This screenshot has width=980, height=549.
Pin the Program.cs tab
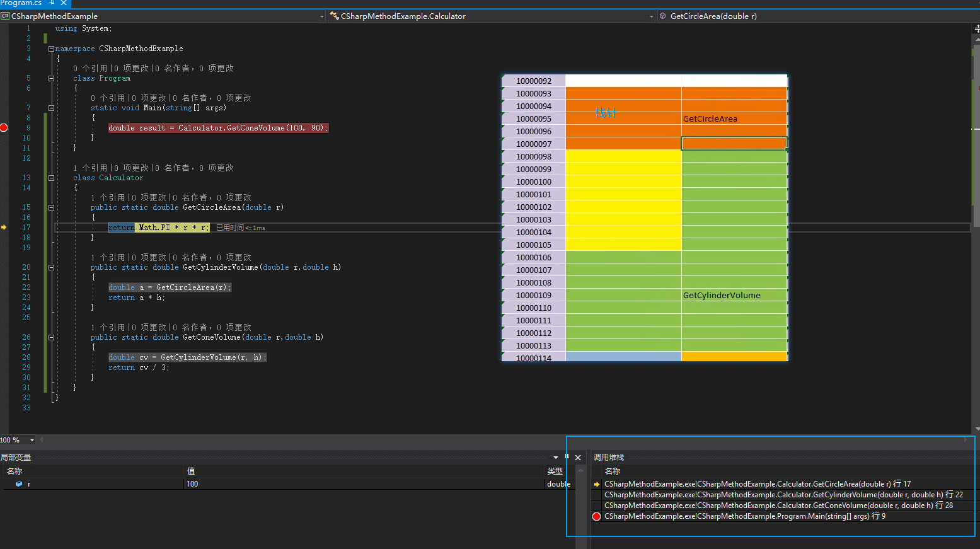52,3
